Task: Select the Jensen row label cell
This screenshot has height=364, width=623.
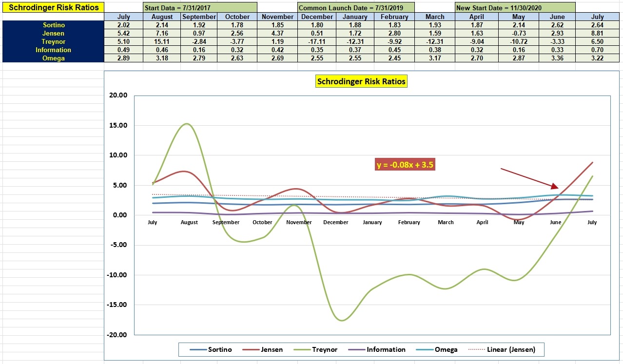Action: coord(54,33)
